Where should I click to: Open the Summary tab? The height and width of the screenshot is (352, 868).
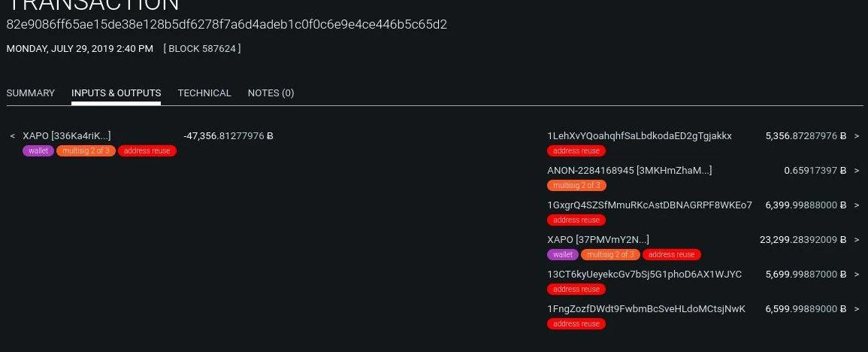click(x=30, y=93)
